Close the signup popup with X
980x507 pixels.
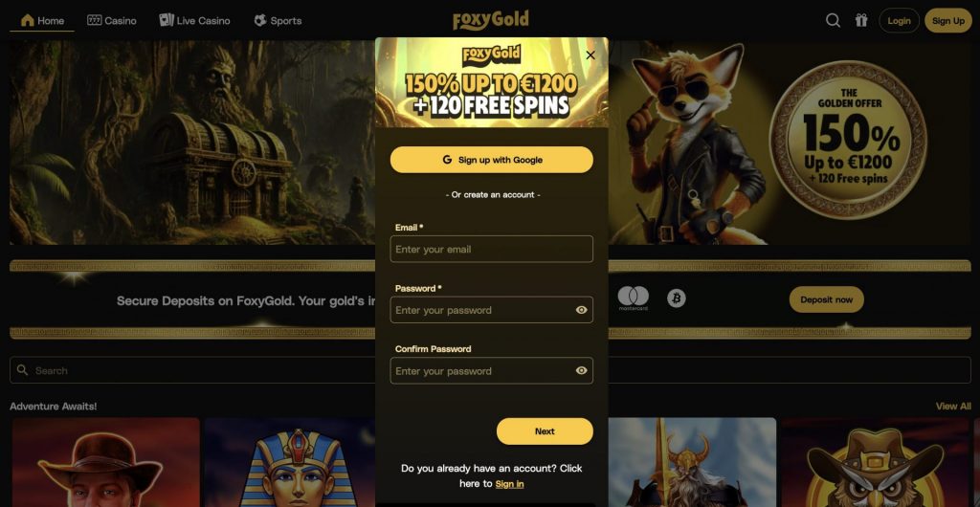(590, 55)
